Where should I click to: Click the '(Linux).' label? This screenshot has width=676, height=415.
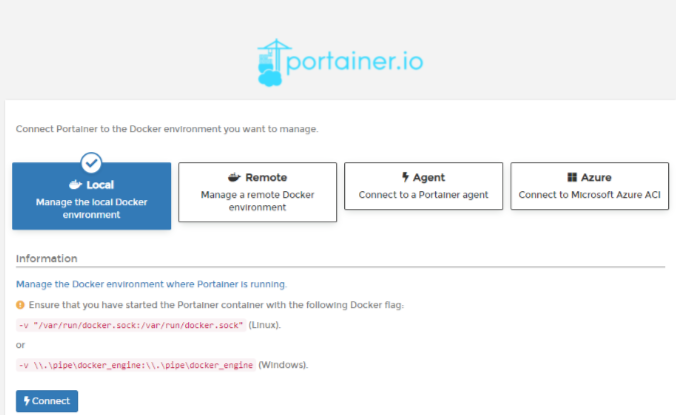click(264, 325)
